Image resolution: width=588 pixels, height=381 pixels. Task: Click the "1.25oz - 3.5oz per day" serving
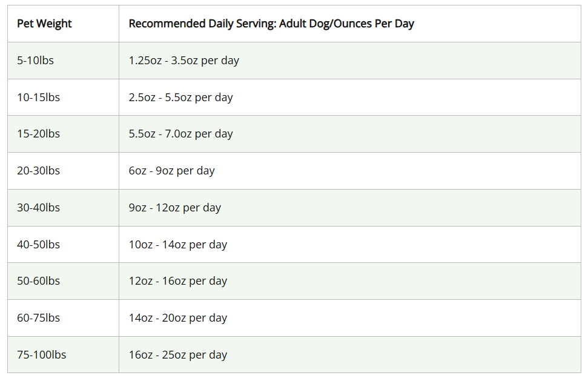pos(183,61)
